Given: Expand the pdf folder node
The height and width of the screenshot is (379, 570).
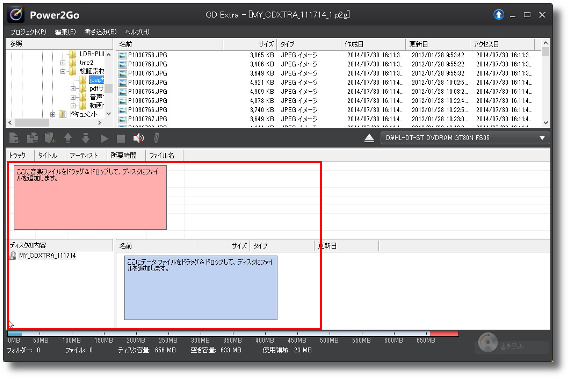Looking at the screenshot, I should point(73,88).
